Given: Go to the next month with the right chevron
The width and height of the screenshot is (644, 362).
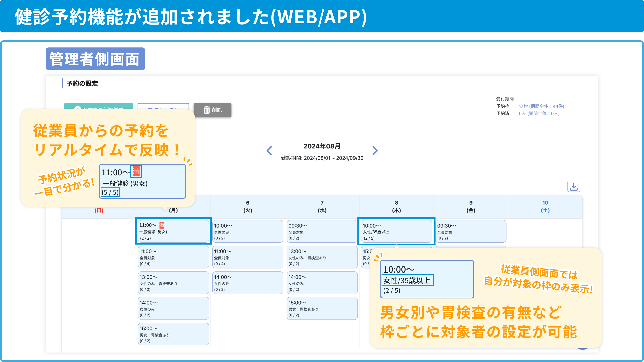Looking at the screenshot, I should click(x=375, y=150).
